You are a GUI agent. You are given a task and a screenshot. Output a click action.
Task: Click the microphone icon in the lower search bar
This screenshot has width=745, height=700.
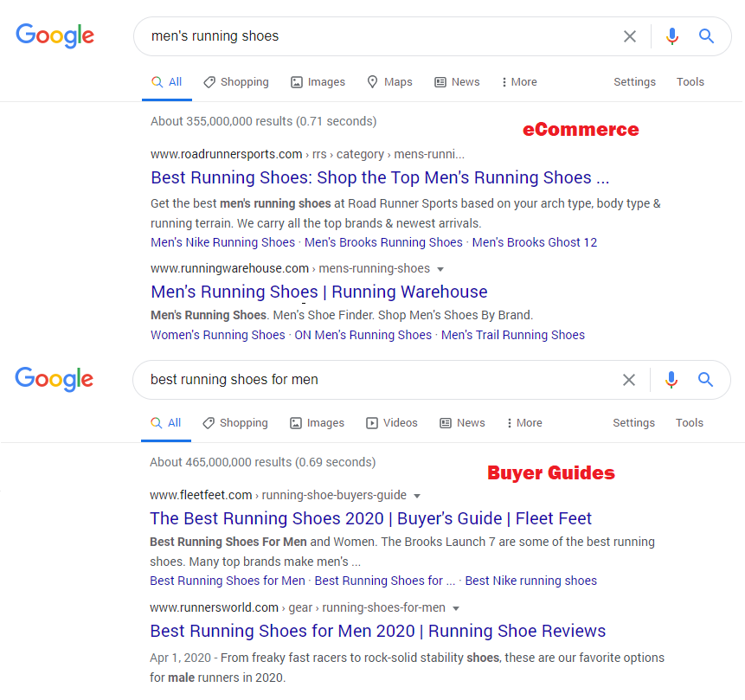click(671, 380)
